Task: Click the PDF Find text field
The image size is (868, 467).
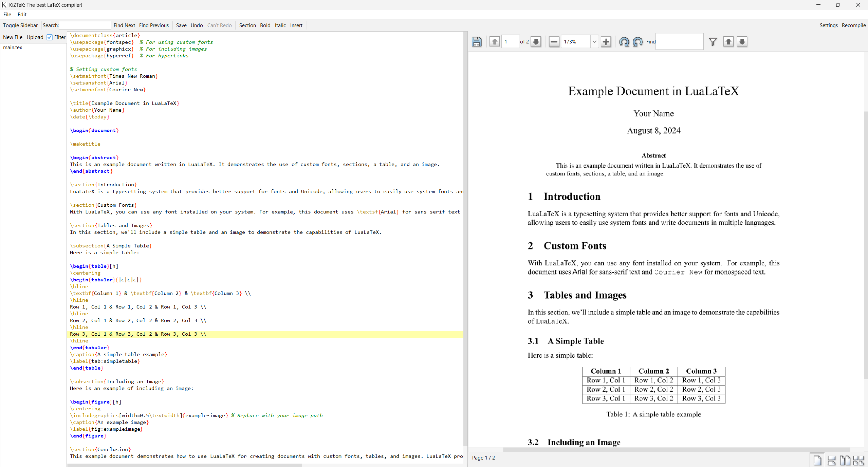Action: point(679,42)
